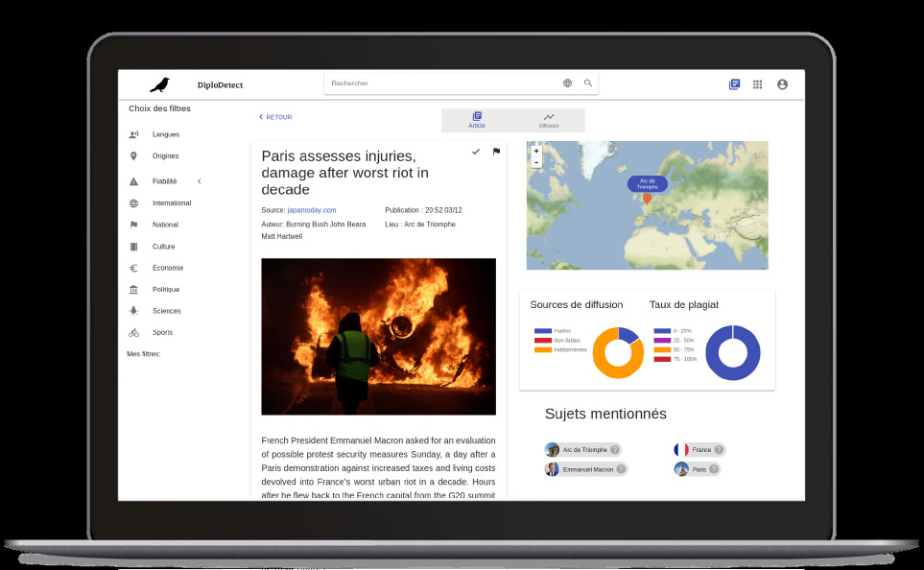Click the Fiables blue legend swatch
The image size is (924, 570).
(543, 331)
